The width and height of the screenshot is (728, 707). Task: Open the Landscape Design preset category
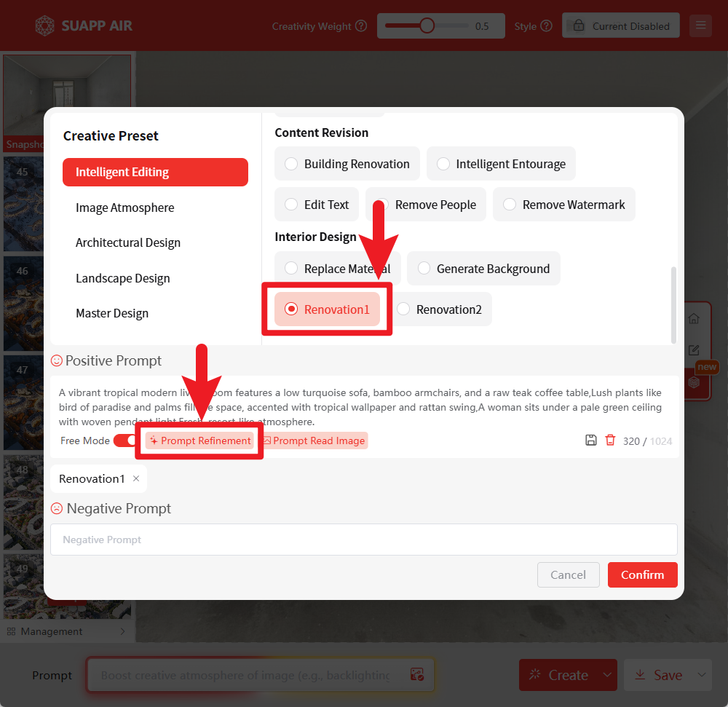(x=123, y=278)
